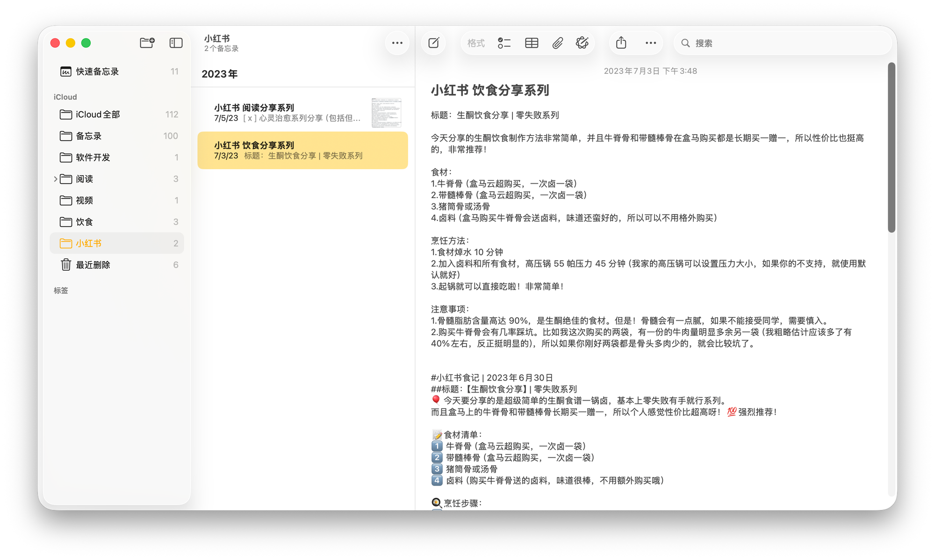Insert a checklist via toolbar icon
Screen dimensions: 935x560
point(504,43)
